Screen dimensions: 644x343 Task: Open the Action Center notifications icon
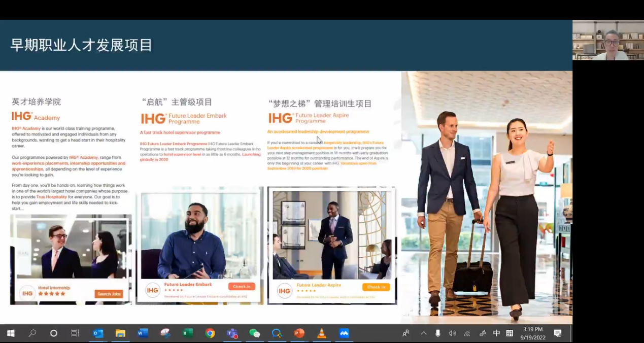click(x=558, y=333)
